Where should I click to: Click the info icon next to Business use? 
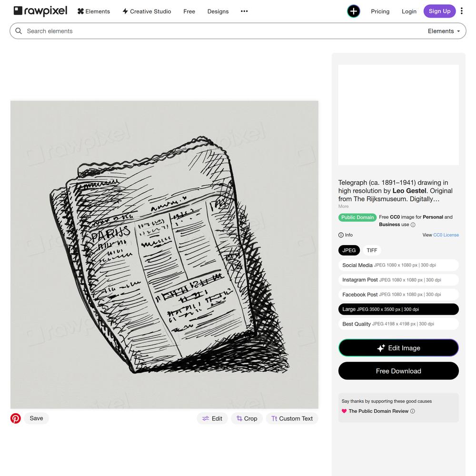pyautogui.click(x=413, y=225)
